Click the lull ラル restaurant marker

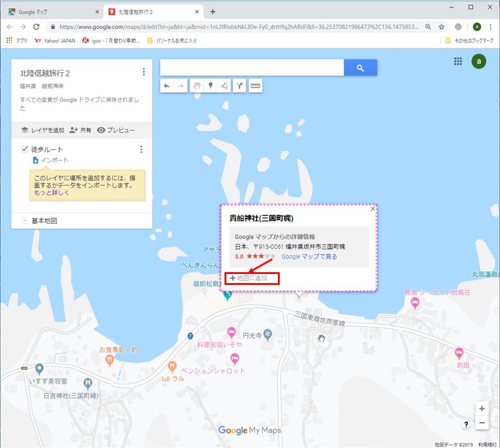172,366
